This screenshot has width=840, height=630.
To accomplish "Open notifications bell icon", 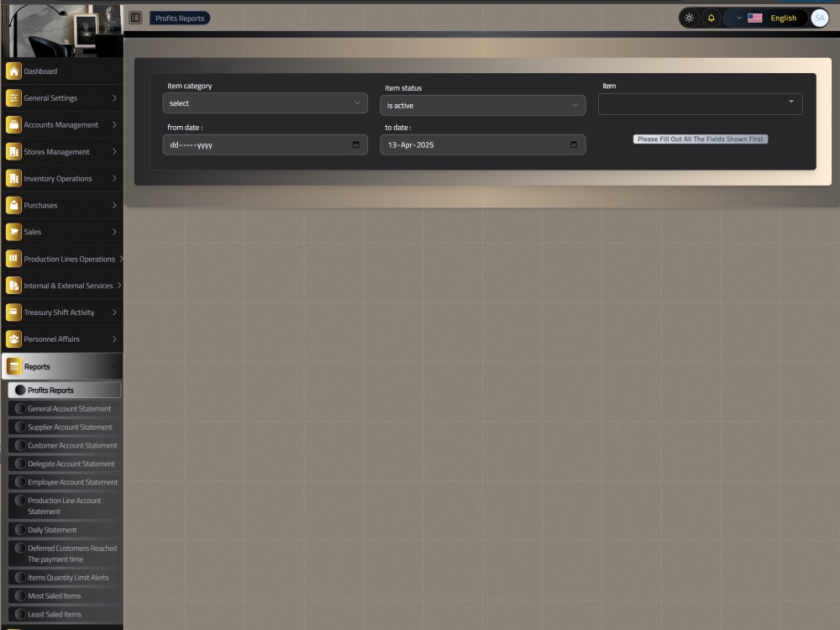I will [x=711, y=18].
